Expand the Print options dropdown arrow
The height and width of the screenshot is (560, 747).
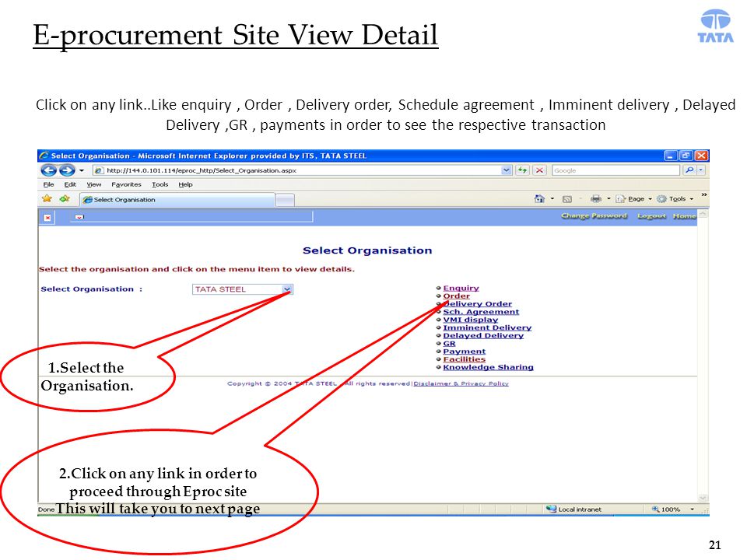[608, 199]
